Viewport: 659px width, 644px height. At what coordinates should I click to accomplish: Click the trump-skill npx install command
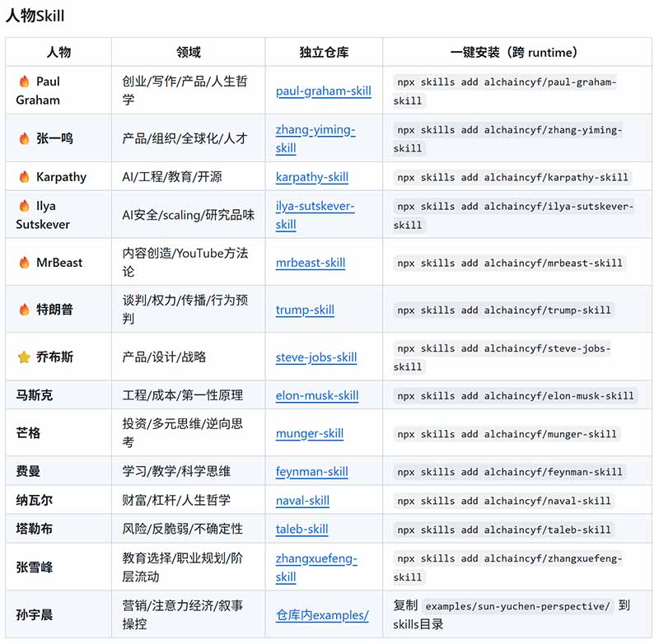tap(503, 310)
